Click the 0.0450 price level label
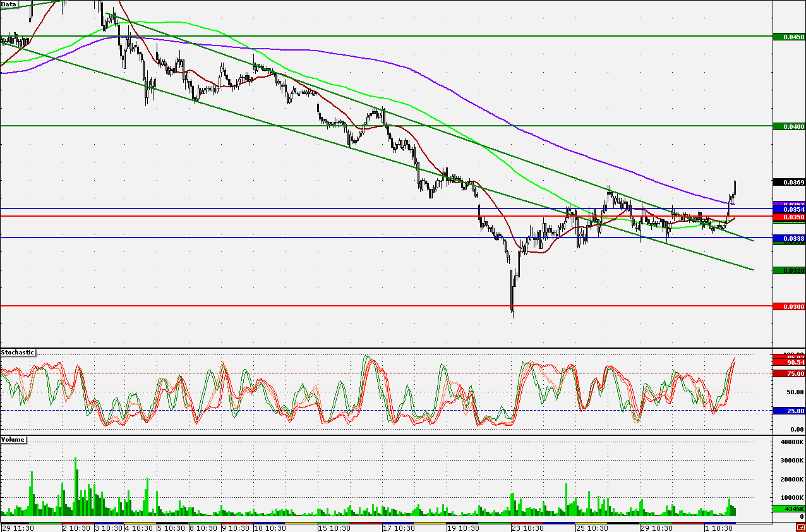This screenshot has height=532, width=806. [790, 37]
